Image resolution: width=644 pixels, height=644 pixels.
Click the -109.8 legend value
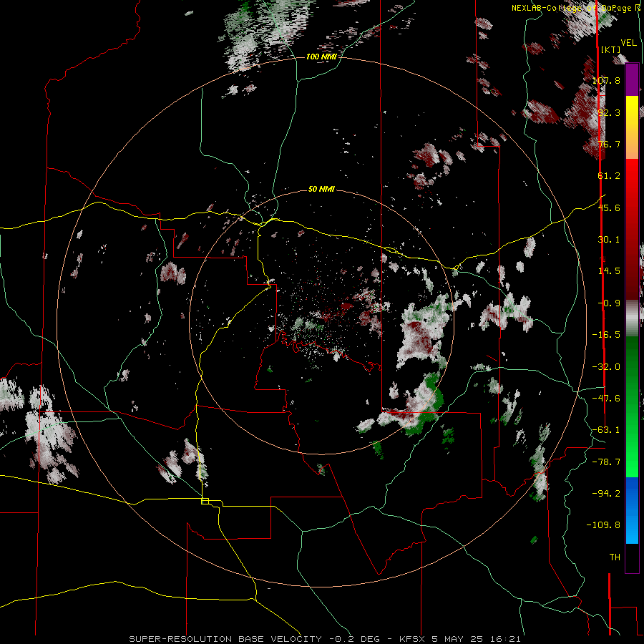click(603, 525)
